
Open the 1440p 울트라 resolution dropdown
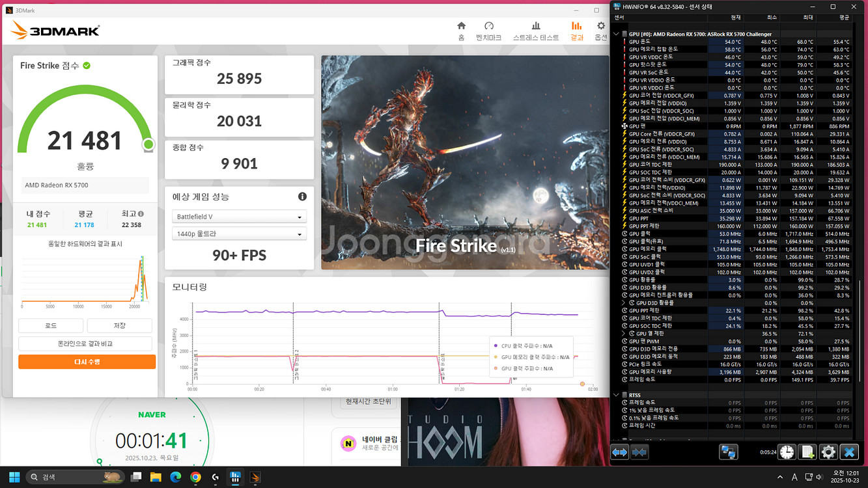pyautogui.click(x=239, y=234)
